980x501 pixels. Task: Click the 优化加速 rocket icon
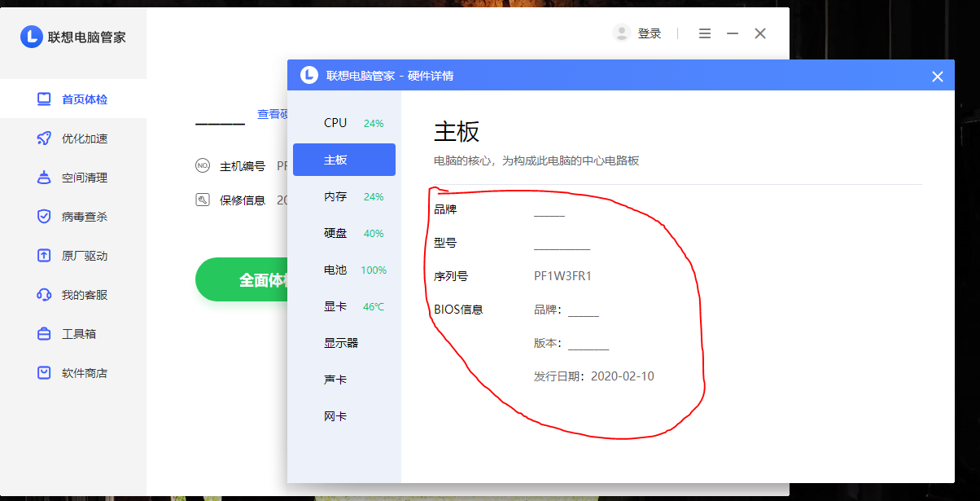[44, 138]
